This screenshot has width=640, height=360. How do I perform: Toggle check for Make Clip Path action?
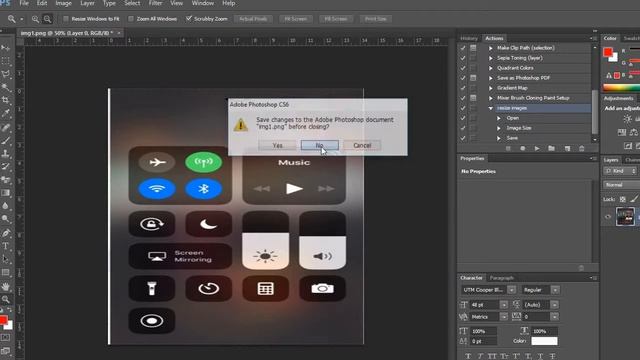click(x=463, y=48)
